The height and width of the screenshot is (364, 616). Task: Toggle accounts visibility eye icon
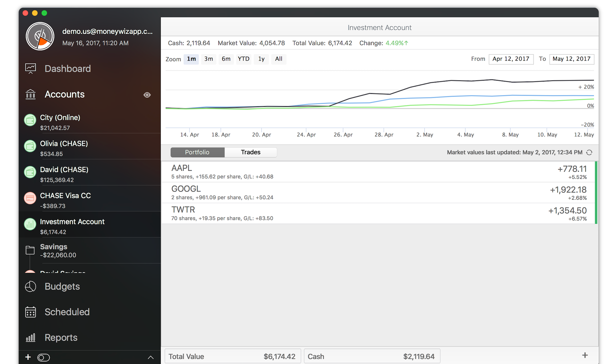pyautogui.click(x=147, y=95)
